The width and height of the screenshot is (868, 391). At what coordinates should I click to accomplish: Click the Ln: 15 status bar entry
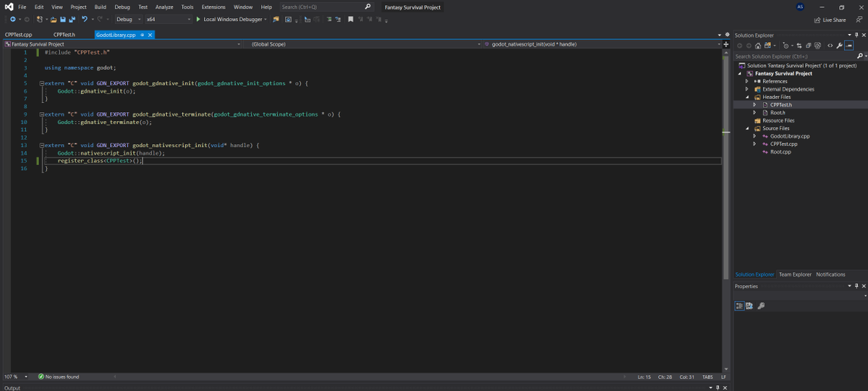point(644,377)
